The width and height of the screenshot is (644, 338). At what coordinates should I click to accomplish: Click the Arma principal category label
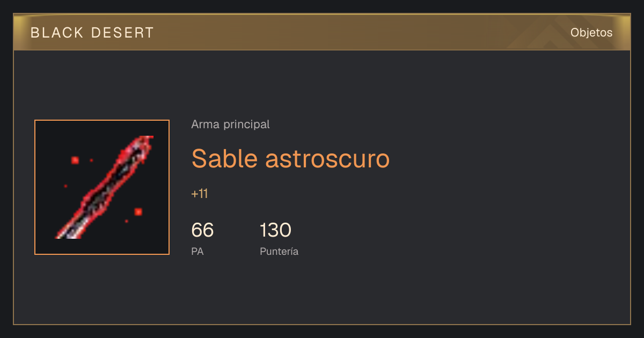pyautogui.click(x=230, y=124)
